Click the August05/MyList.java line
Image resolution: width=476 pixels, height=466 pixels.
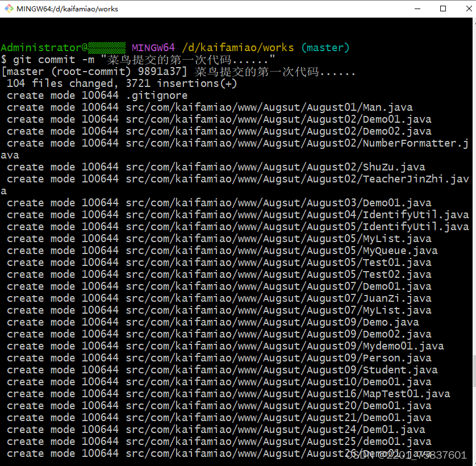coord(219,239)
